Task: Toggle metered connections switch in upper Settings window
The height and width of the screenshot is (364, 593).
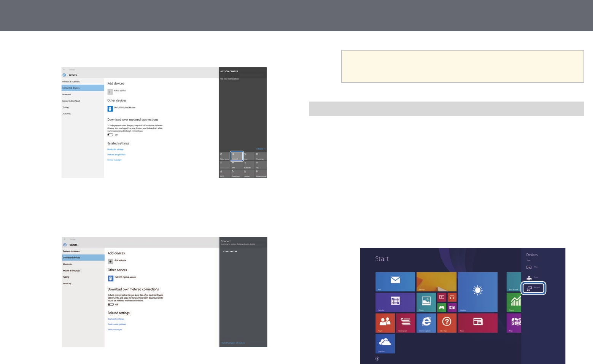Action: (110, 135)
